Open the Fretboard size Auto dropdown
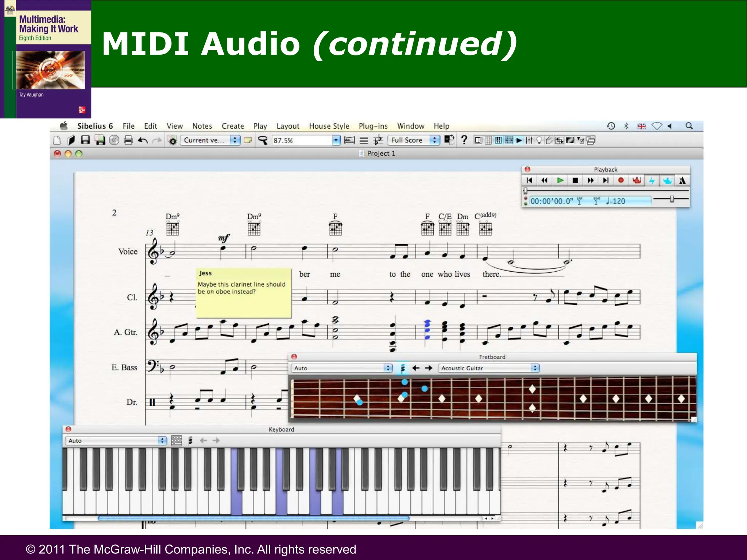The height and width of the screenshot is (560, 747). click(342, 368)
